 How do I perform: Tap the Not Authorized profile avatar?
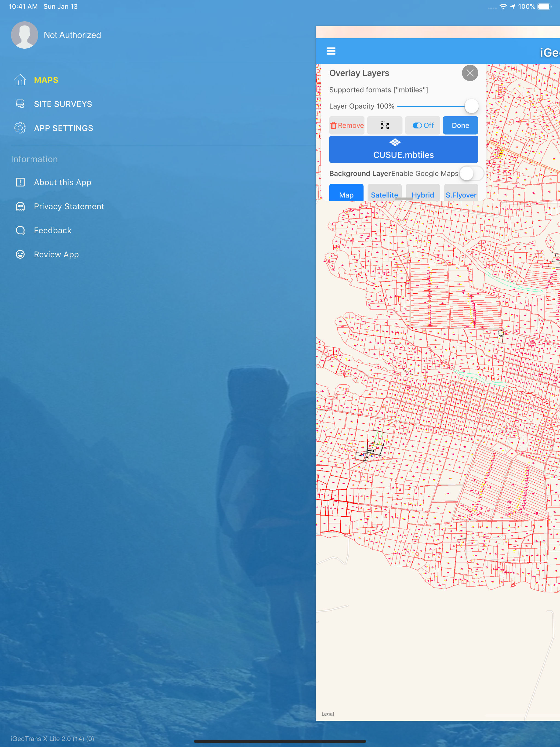24,35
